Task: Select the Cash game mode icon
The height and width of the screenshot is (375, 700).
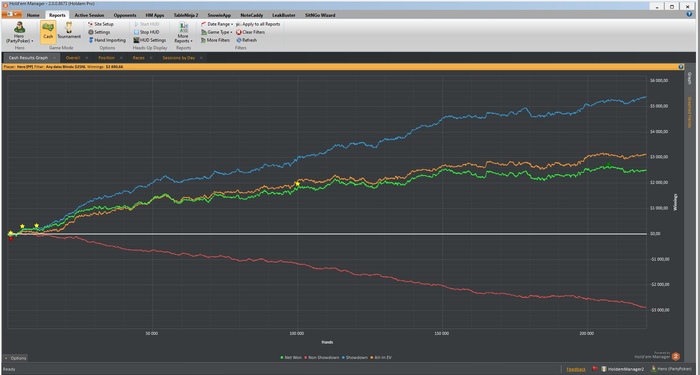Action: click(48, 31)
